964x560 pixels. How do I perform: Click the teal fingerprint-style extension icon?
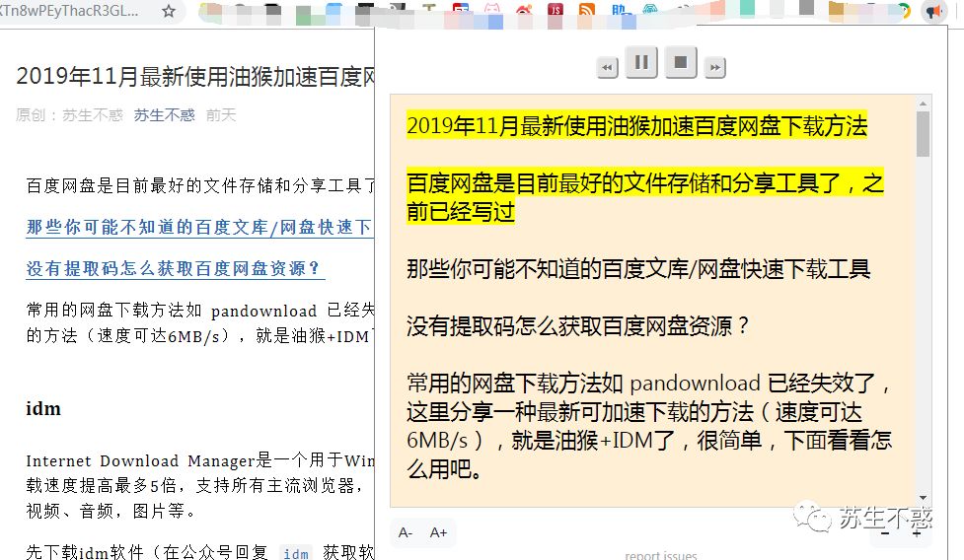pos(650,10)
